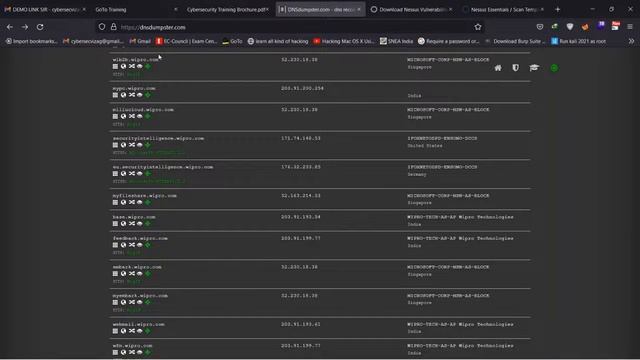
Task: Bookmark this page with the star icon
Action: pyautogui.click(x=478, y=27)
